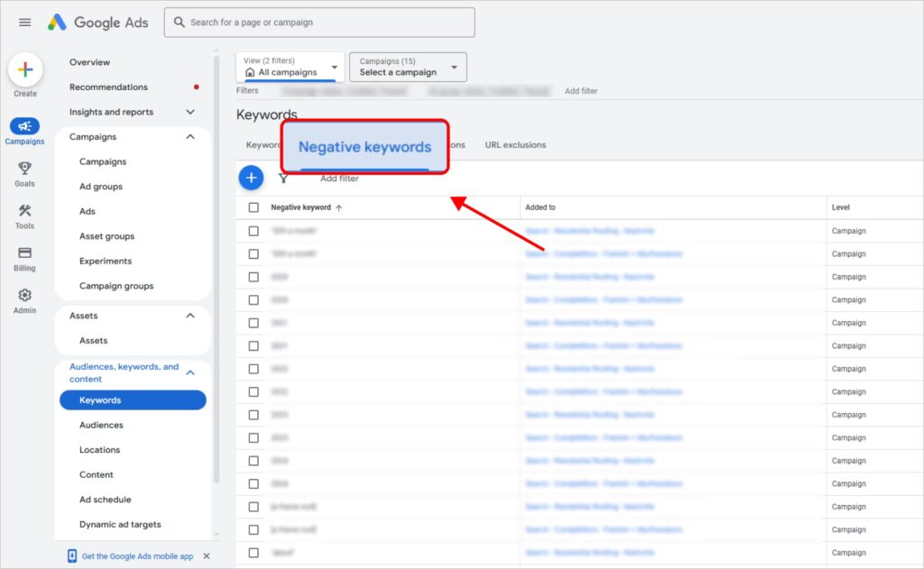Open the Select a campaign dropdown
This screenshot has width=924, height=569.
point(408,67)
